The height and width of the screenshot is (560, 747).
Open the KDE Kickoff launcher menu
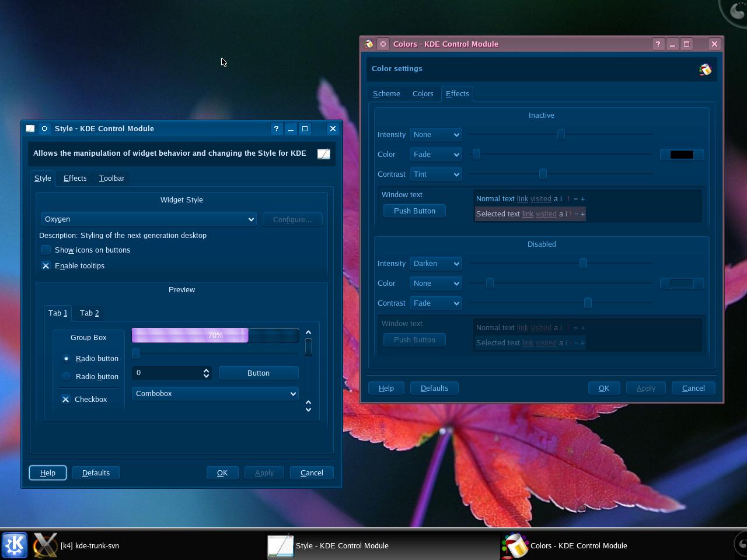pyautogui.click(x=14, y=545)
